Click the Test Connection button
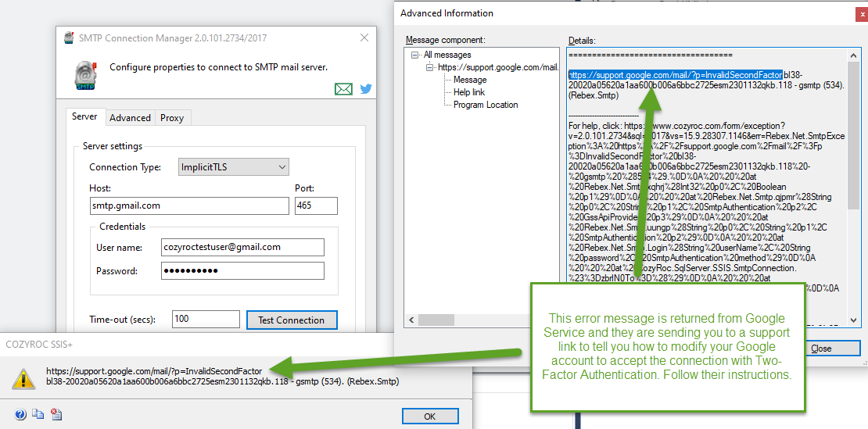Screen dimensions: 868x429 coord(292,320)
